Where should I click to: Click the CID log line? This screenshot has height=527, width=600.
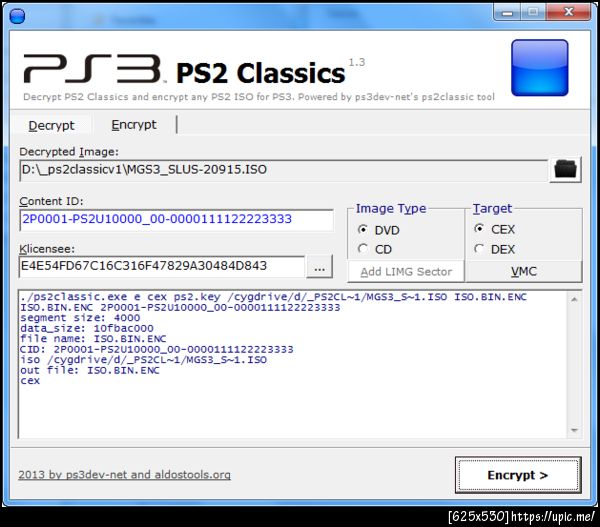(157, 349)
